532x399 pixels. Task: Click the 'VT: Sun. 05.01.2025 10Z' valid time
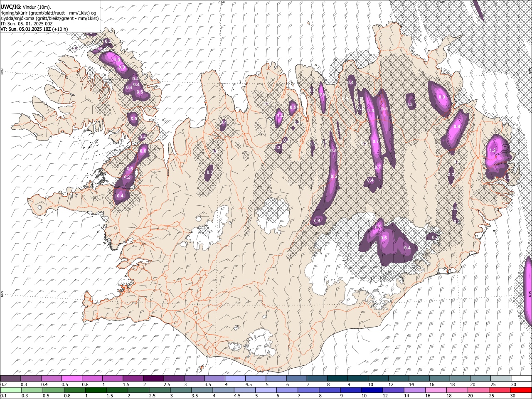tap(26, 29)
